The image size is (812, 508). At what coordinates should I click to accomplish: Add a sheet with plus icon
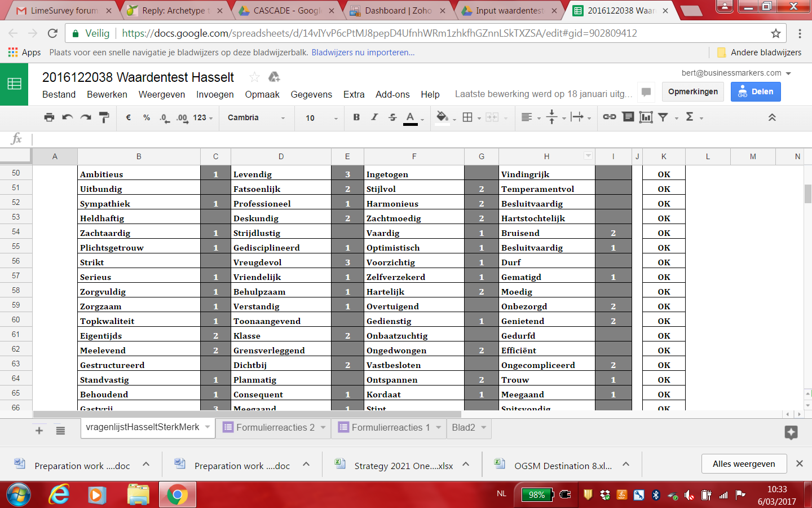(x=39, y=431)
